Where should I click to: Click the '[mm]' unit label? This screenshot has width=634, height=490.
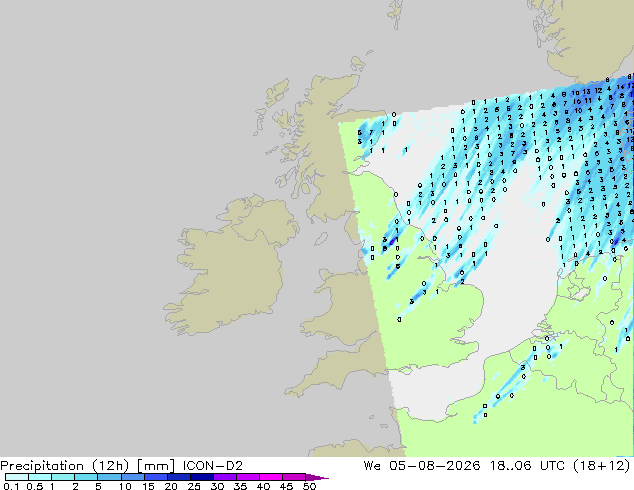coord(156,466)
